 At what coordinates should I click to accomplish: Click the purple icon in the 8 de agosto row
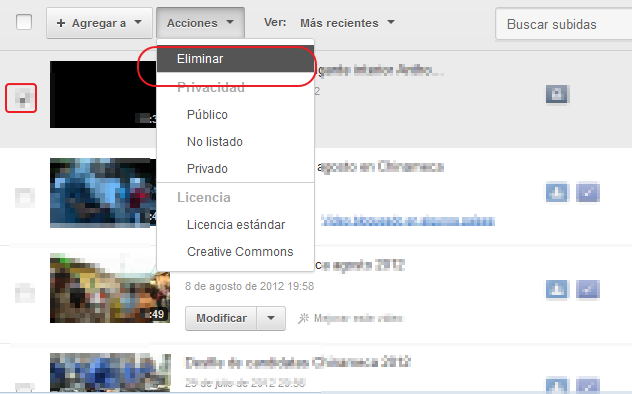pyautogui.click(x=588, y=289)
